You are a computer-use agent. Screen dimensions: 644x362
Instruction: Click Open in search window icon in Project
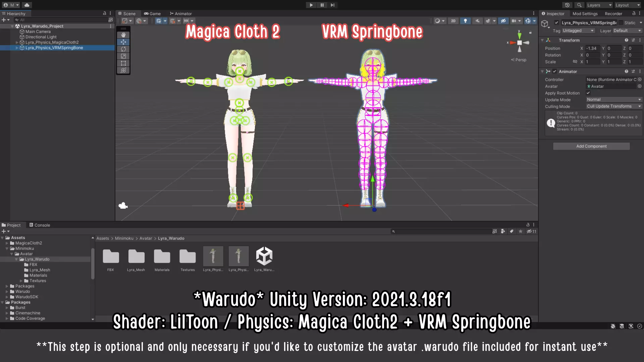tap(494, 231)
